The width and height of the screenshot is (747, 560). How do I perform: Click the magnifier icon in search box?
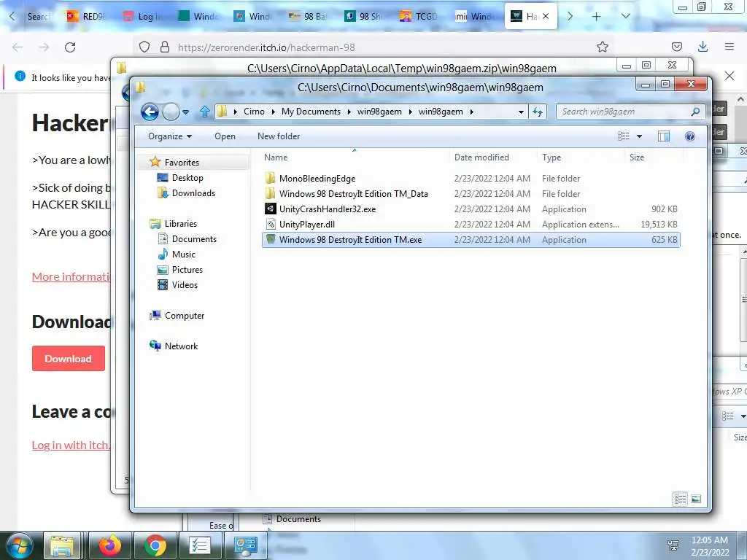coord(695,112)
